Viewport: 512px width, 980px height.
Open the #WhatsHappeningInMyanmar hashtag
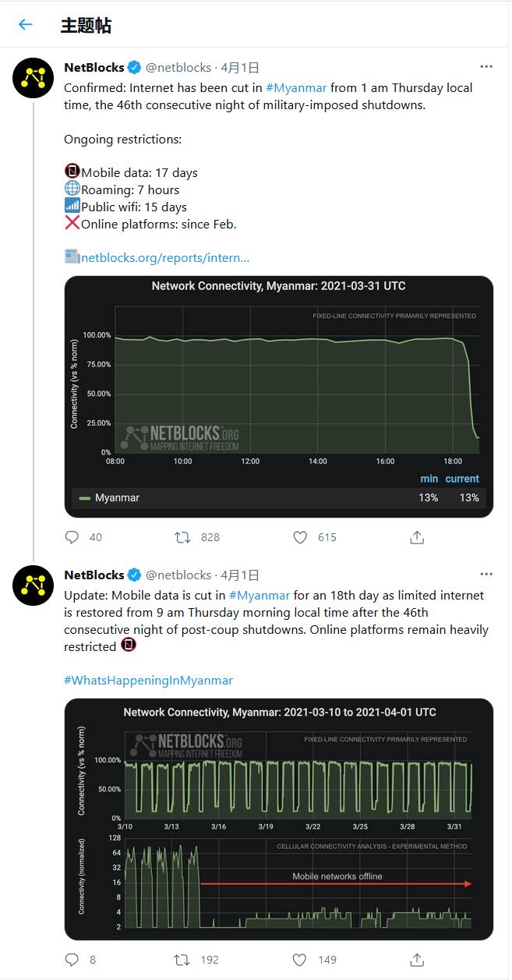pyautogui.click(x=148, y=680)
